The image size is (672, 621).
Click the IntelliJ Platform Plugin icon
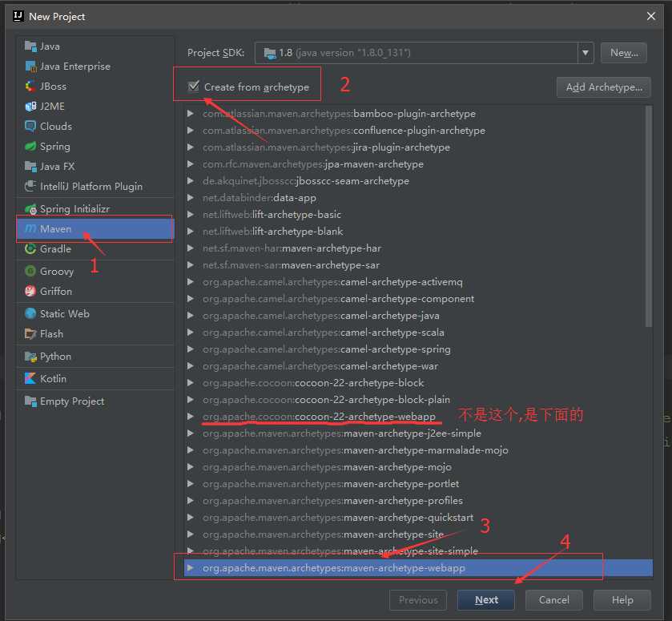pyautogui.click(x=30, y=186)
